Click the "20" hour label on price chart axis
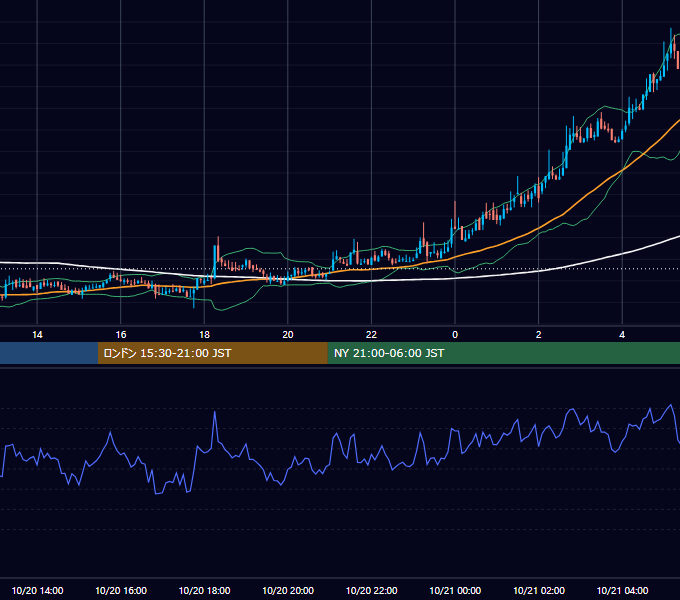 pyautogui.click(x=288, y=335)
